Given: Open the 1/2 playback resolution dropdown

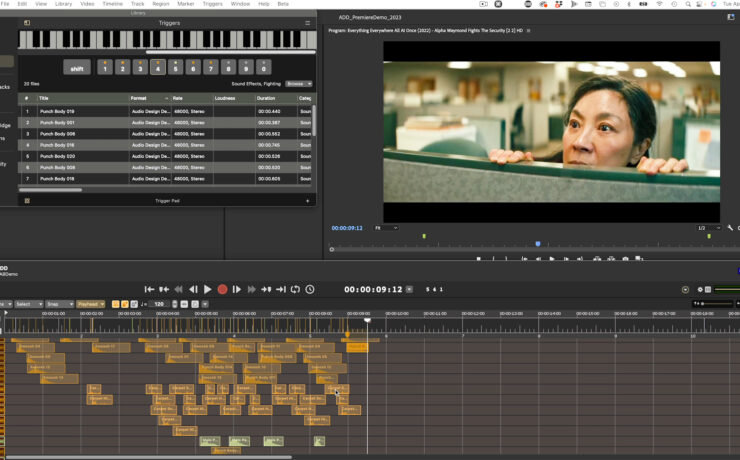Looking at the screenshot, I should pyautogui.click(x=709, y=228).
